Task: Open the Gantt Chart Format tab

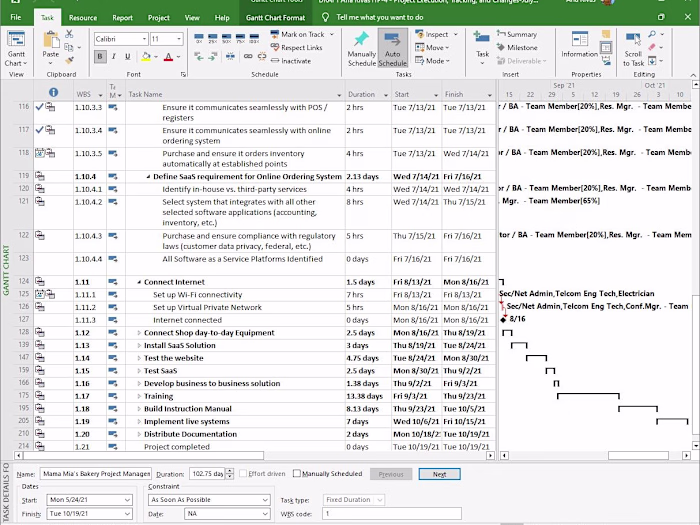Action: click(x=278, y=18)
